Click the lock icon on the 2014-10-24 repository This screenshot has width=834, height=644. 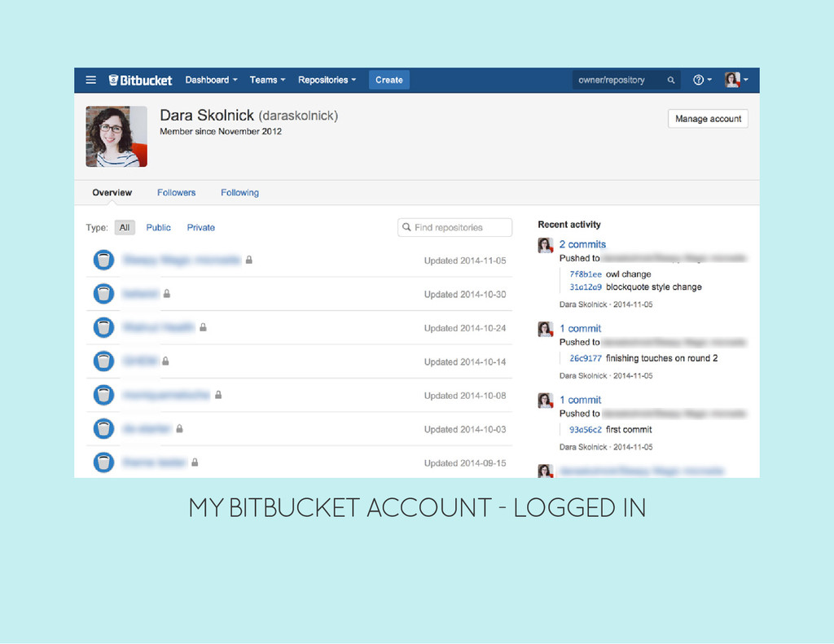tap(203, 327)
